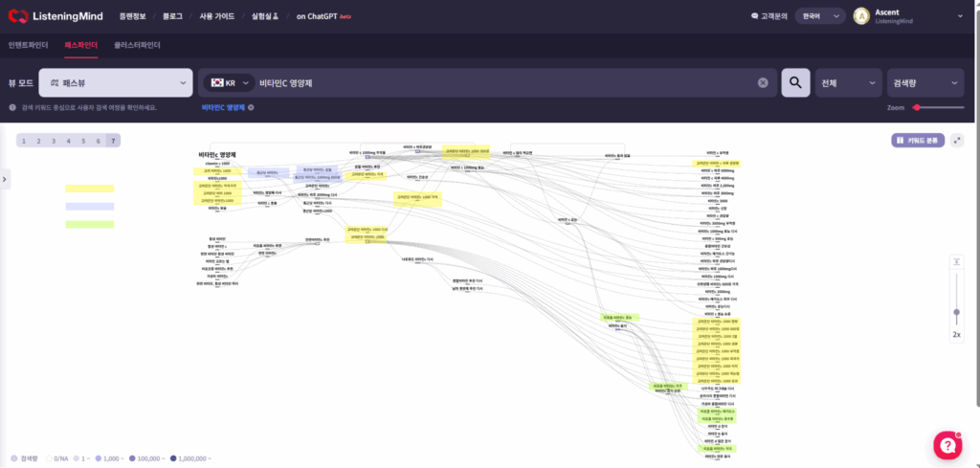Viewport: 980px width, 468px height.
Task: Reset vertical spacing with the slider's top icon
Action: click(x=955, y=262)
